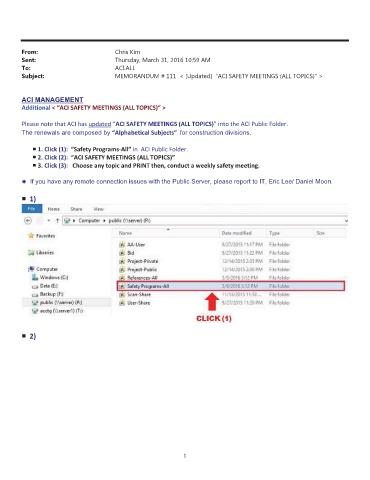Open the View ribbon tab

98,209
